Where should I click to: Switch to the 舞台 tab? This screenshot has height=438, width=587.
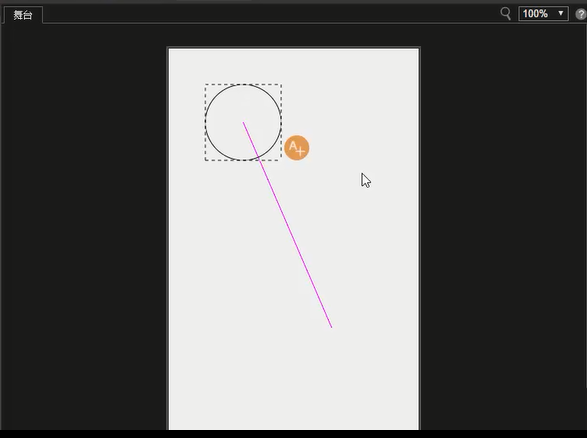coord(23,15)
